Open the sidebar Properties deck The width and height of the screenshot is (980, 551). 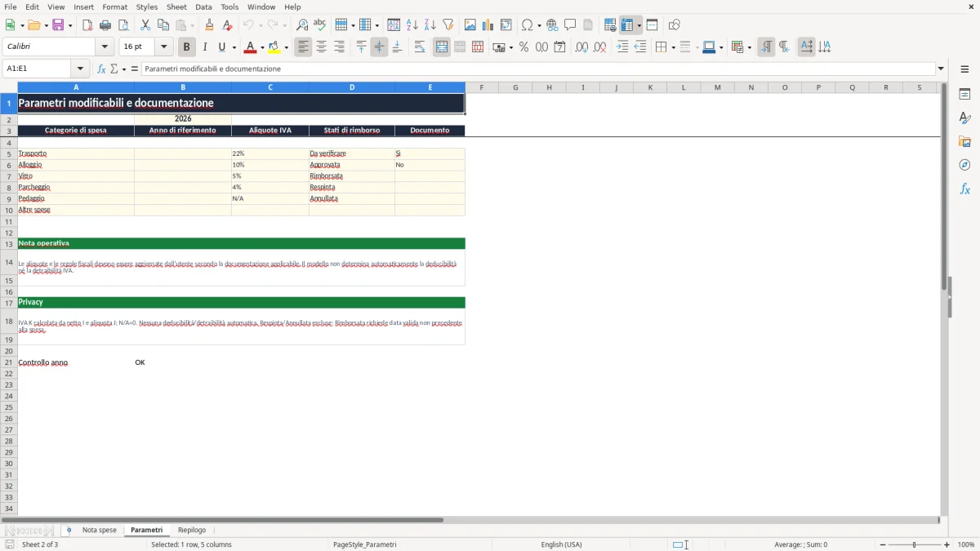coord(964,95)
